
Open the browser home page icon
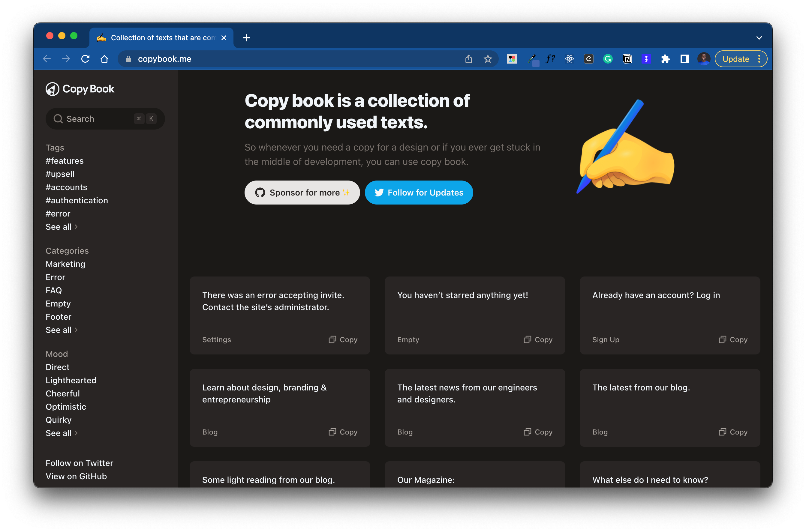click(104, 59)
